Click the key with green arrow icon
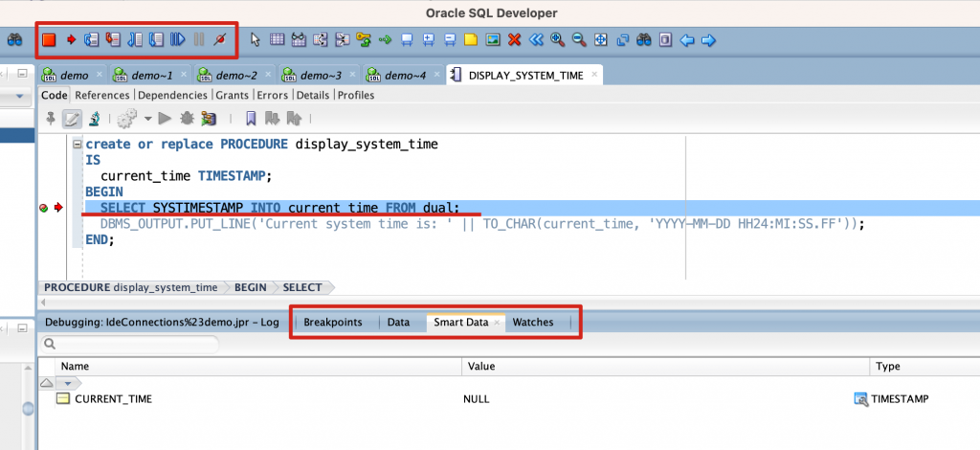The image size is (980, 450). tap(363, 40)
